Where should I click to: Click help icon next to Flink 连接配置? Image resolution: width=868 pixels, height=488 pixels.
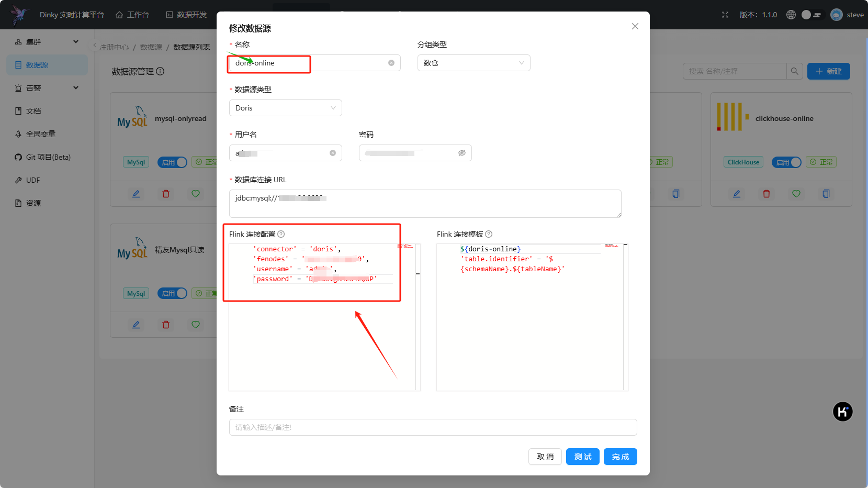point(281,234)
